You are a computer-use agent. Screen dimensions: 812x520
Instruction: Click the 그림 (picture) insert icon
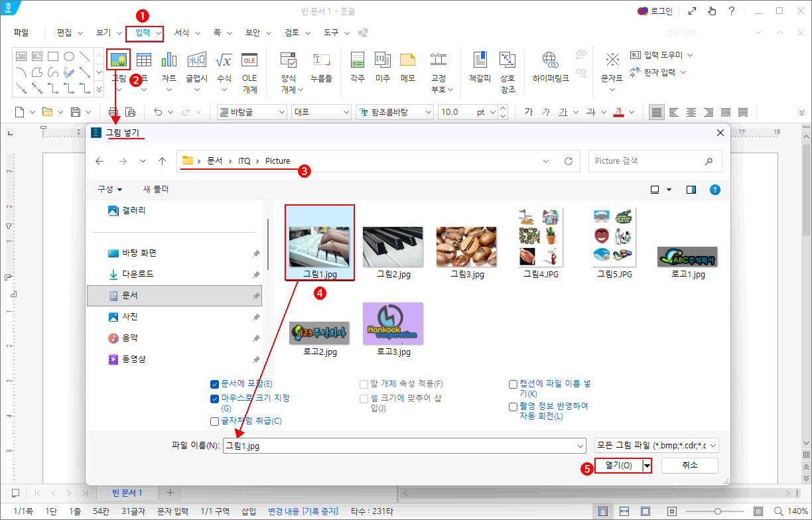coord(119,60)
